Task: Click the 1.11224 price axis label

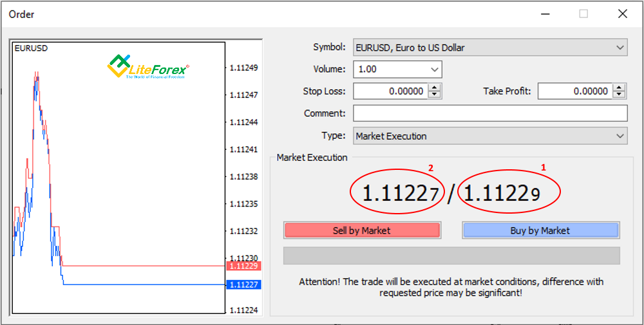Action: click(244, 310)
